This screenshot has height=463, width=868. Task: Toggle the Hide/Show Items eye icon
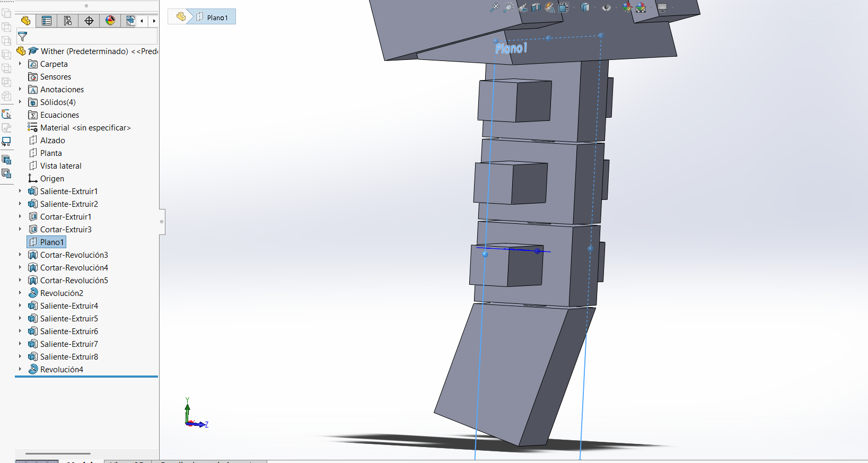(x=606, y=7)
